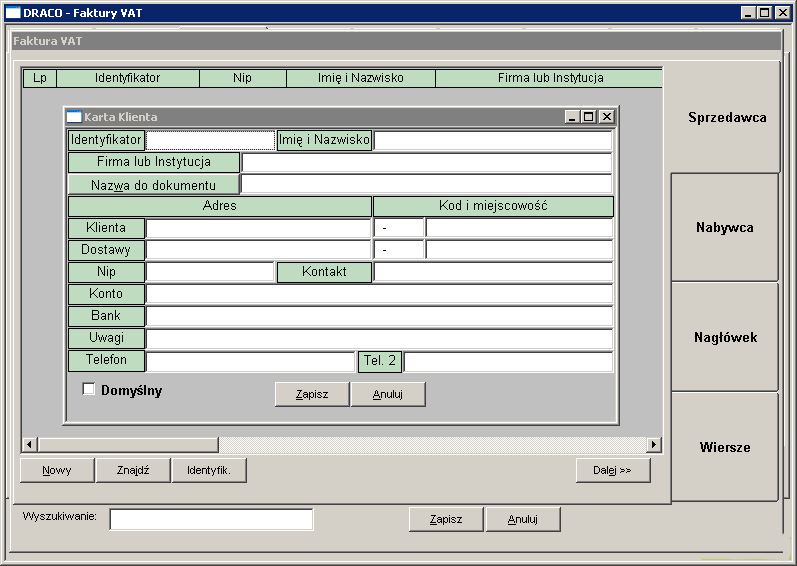
Task: Click the Karta Klienta window icon
Action: [74, 117]
